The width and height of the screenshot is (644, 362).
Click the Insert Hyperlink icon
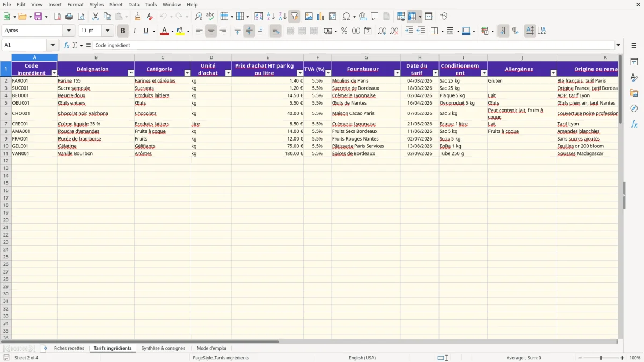pyautogui.click(x=363, y=17)
